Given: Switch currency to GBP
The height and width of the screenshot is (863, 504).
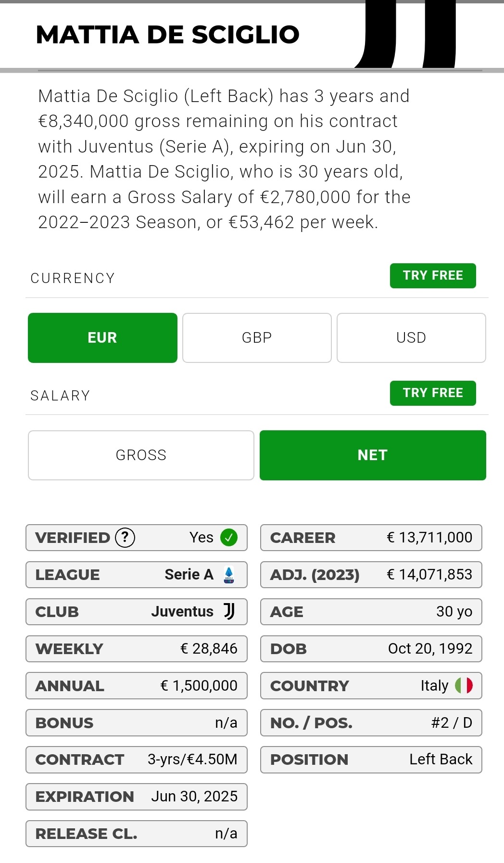Looking at the screenshot, I should tap(257, 338).
